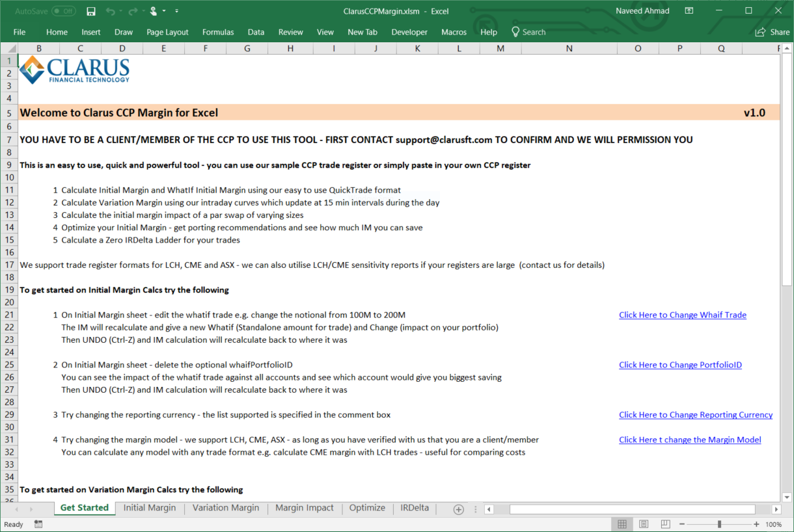Click the Share button
Image resolution: width=794 pixels, height=532 pixels.
click(x=773, y=32)
